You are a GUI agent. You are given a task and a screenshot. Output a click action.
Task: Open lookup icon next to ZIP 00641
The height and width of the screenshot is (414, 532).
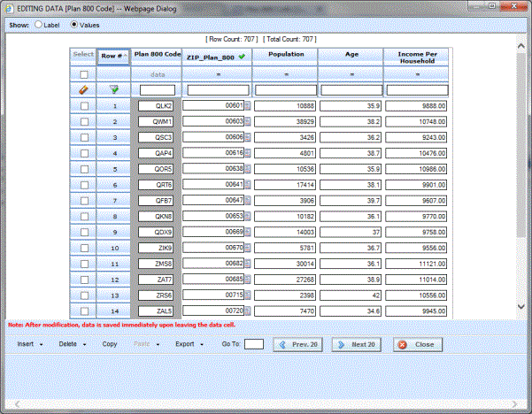pos(248,185)
